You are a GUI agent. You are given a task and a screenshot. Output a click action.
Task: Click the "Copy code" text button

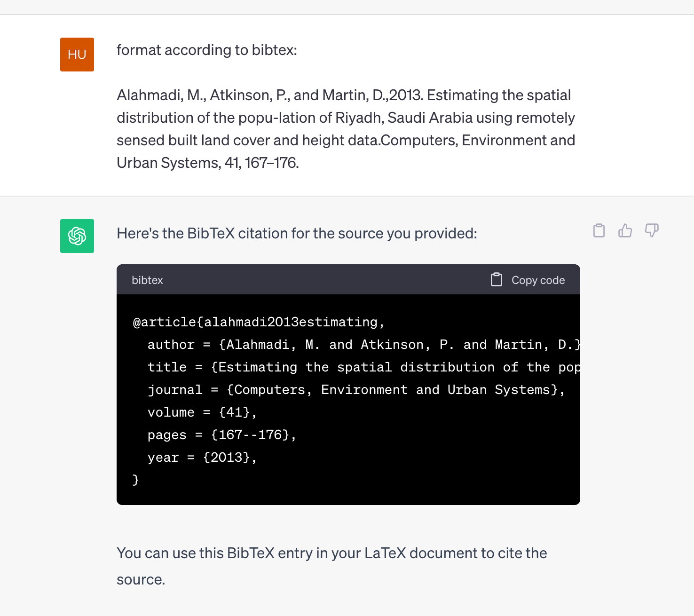[538, 280]
